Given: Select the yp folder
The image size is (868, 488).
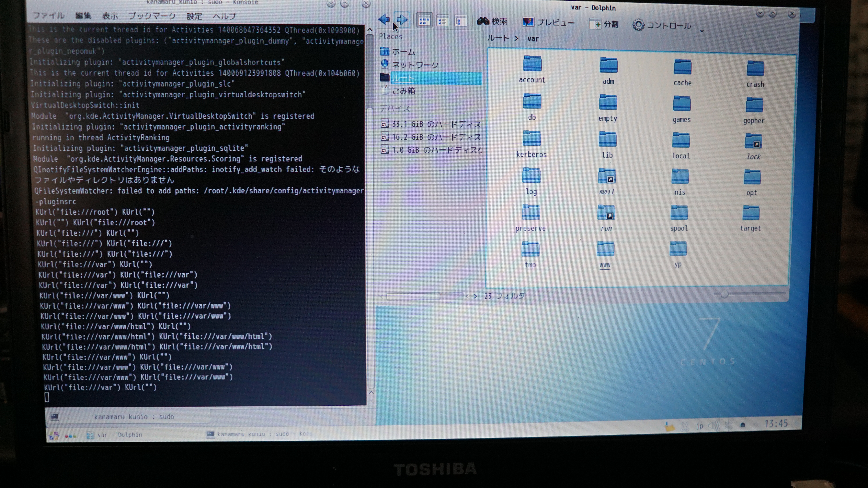Looking at the screenshot, I should click(x=678, y=254).
